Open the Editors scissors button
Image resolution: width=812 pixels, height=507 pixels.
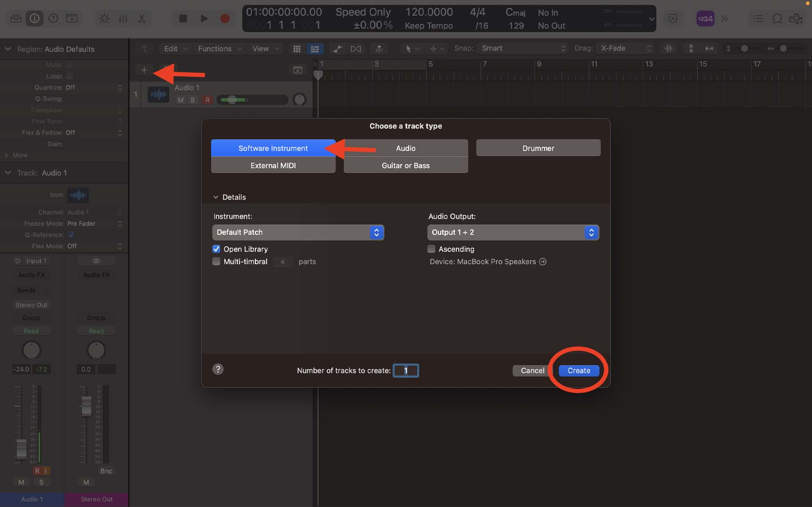coord(142,19)
